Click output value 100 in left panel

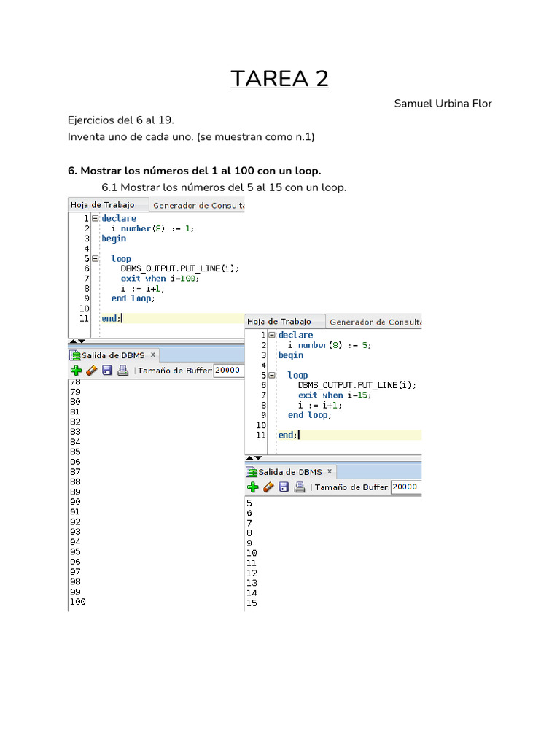pyautogui.click(x=78, y=602)
